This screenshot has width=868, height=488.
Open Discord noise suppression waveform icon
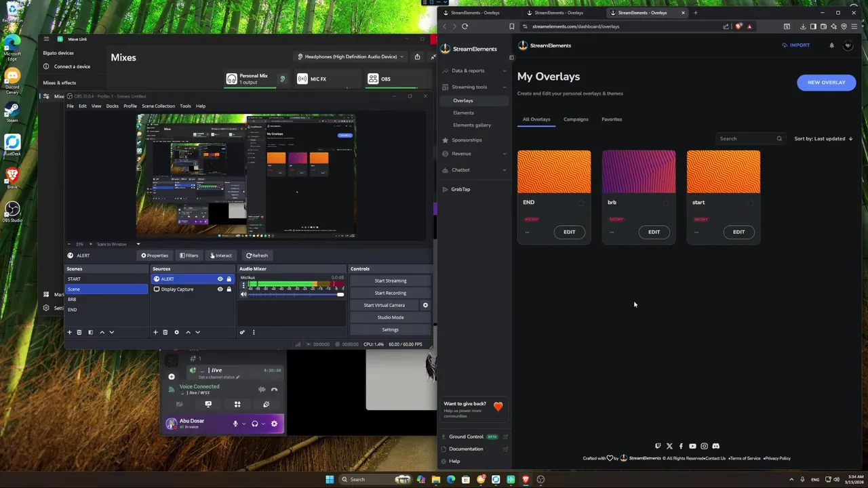pyautogui.click(x=262, y=390)
